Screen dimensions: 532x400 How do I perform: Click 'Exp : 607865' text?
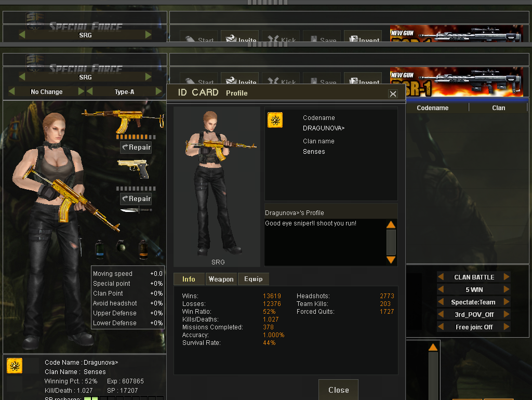coord(125,381)
